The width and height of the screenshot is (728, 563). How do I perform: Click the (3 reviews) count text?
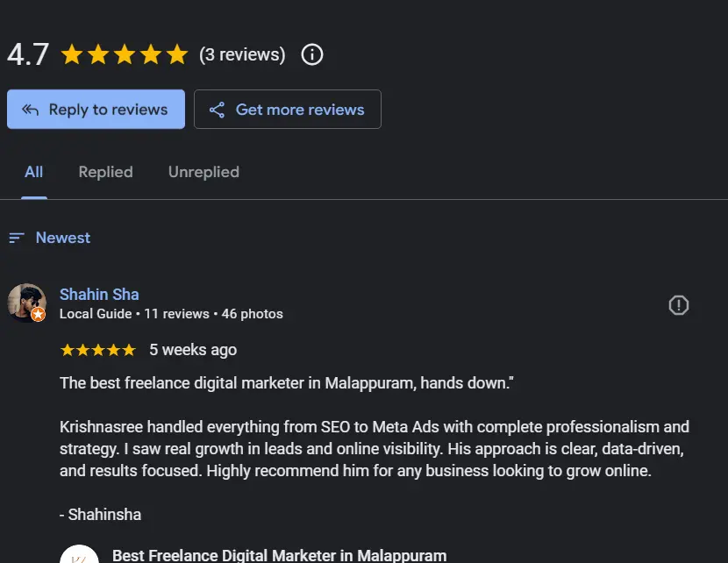tap(242, 55)
